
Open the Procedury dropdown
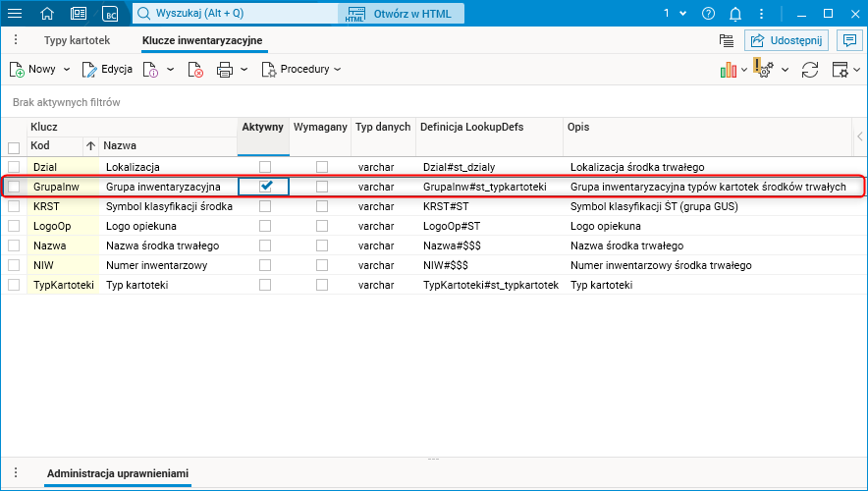point(301,70)
